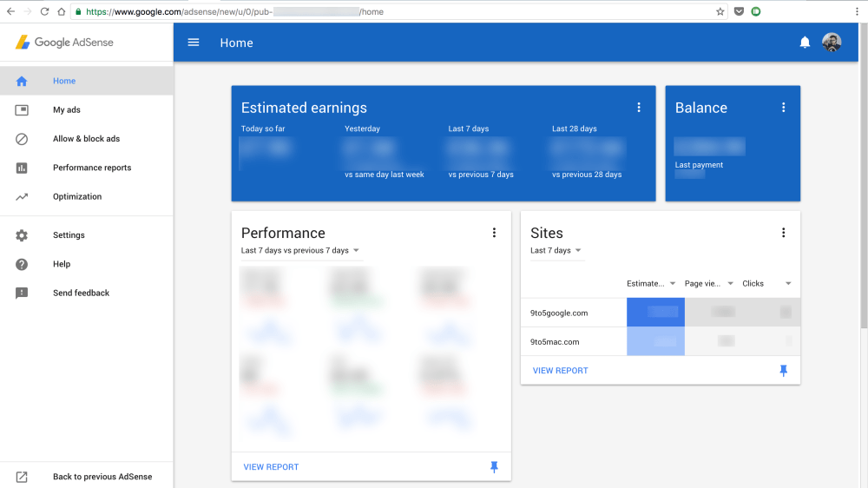Viewport: 868px width, 488px height.
Task: Open Sites card three-dot menu
Action: [783, 233]
